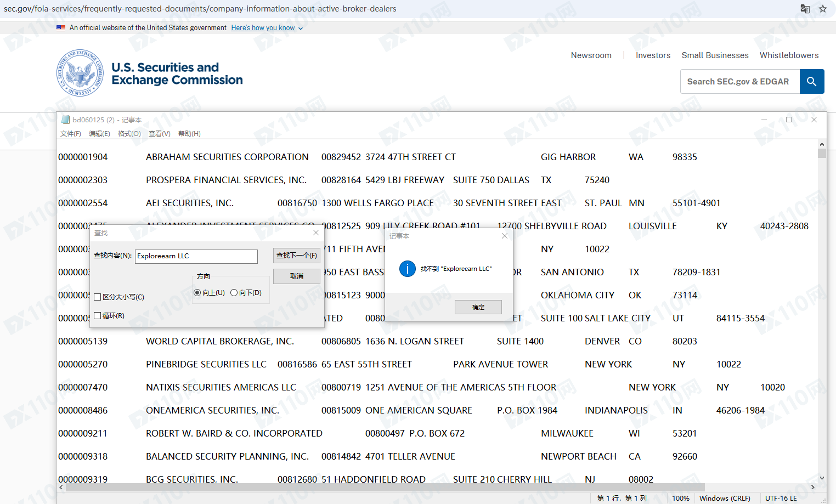The image size is (836, 504).
Task: Bookmark this page with the star icon
Action: [x=823, y=9]
